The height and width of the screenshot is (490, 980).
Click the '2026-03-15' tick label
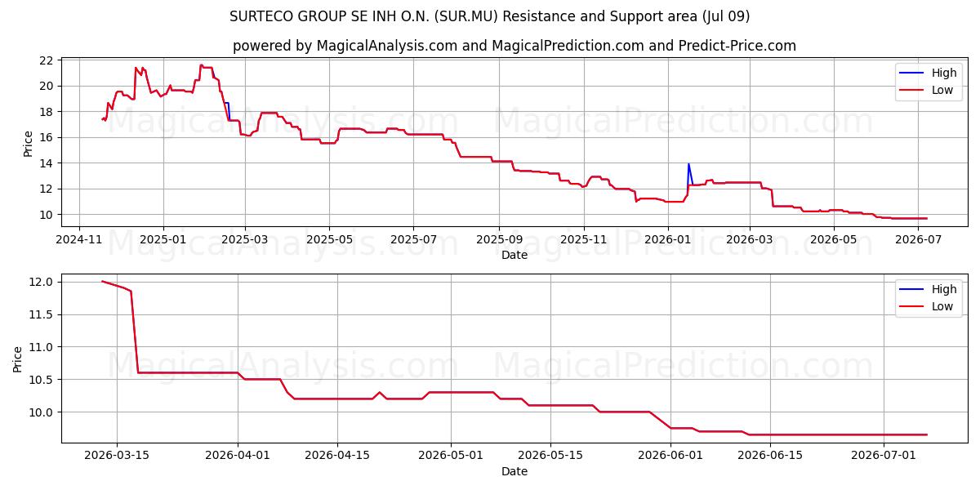tap(116, 457)
